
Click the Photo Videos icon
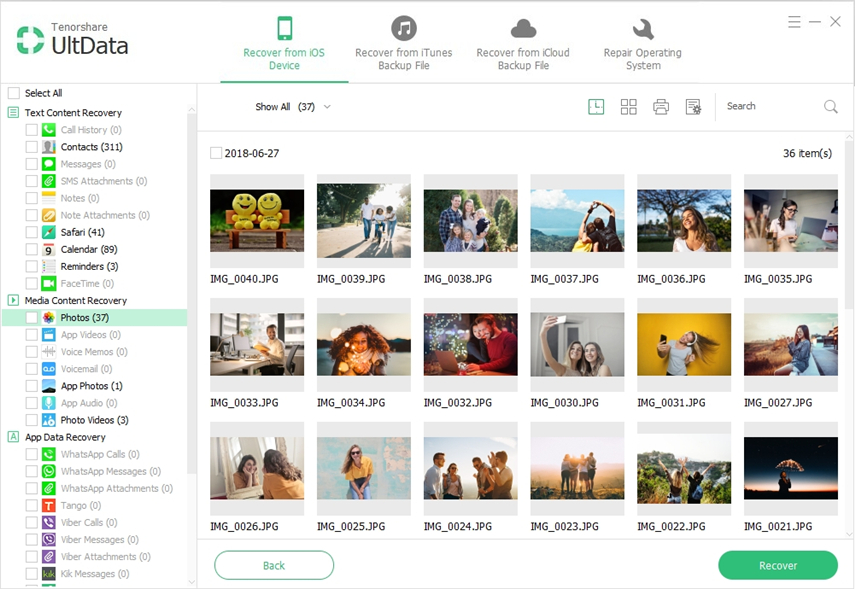coord(49,420)
